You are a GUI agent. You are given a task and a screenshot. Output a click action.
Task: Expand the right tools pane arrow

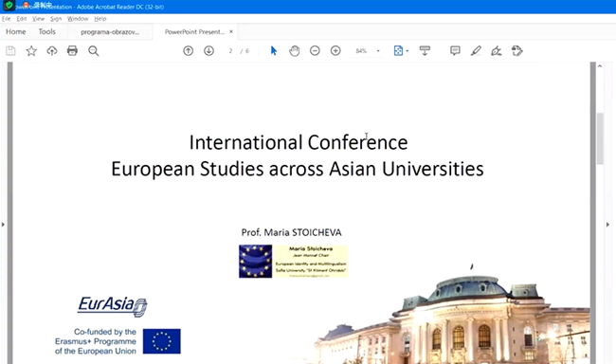[607, 225]
